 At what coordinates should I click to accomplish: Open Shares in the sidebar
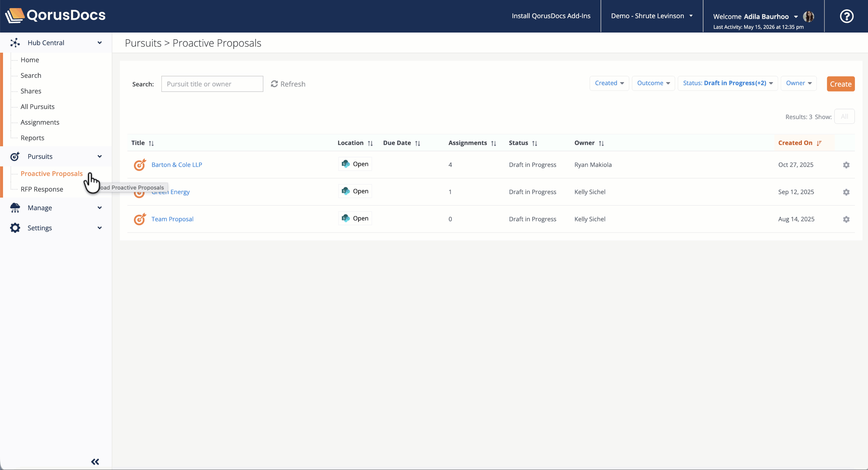[31, 91]
